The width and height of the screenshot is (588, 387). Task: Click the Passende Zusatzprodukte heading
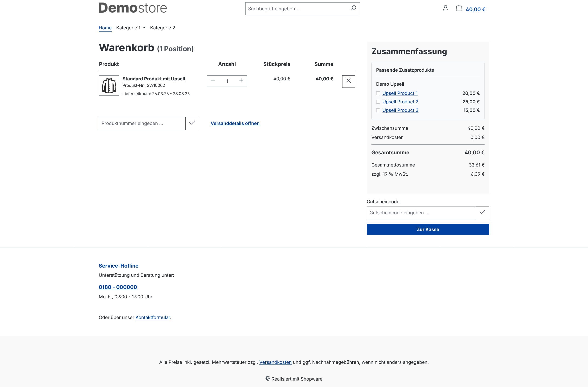(x=405, y=70)
